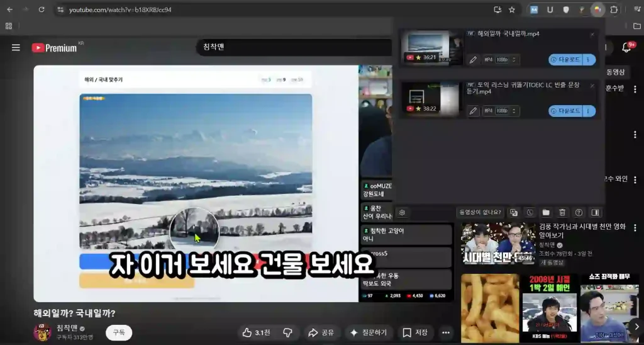Download the 토익 리스닝 video with 다운로드
This screenshot has height=345, width=644.
(x=565, y=111)
